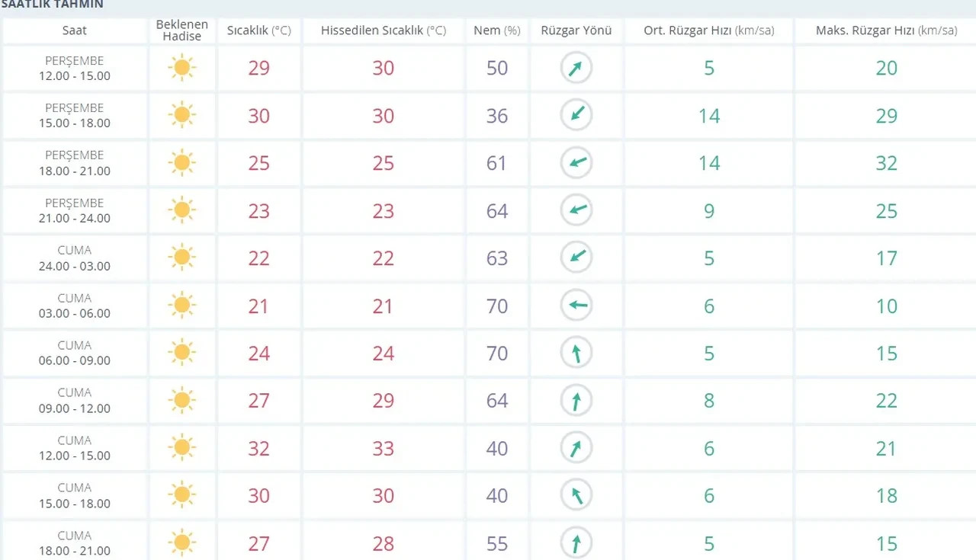Click the Sıcaklık (°C) column header

[258, 30]
